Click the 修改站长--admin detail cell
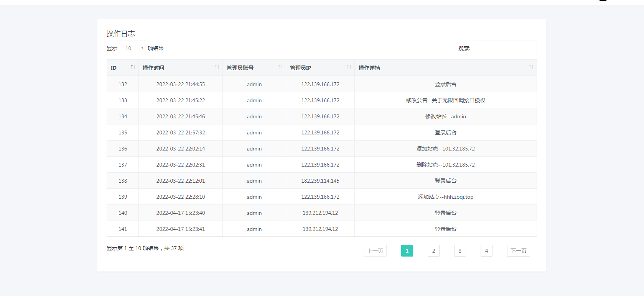This screenshot has height=296, width=644. pyautogui.click(x=445, y=116)
